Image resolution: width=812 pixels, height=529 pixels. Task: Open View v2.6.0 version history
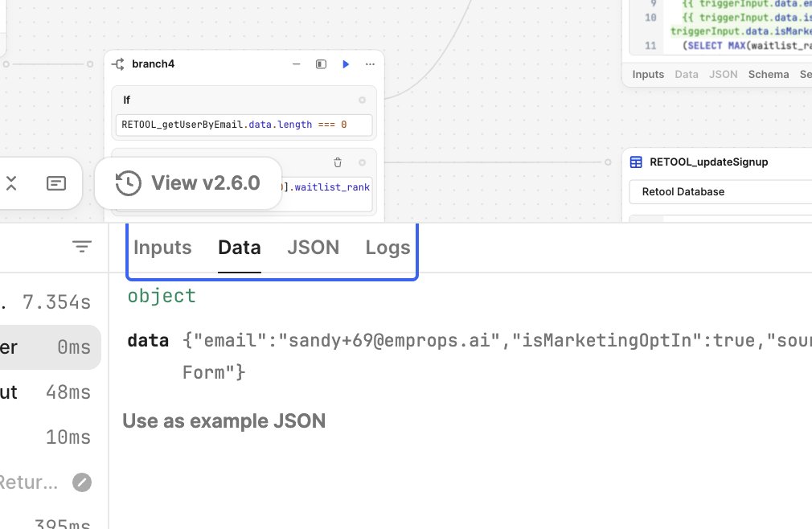tap(188, 183)
